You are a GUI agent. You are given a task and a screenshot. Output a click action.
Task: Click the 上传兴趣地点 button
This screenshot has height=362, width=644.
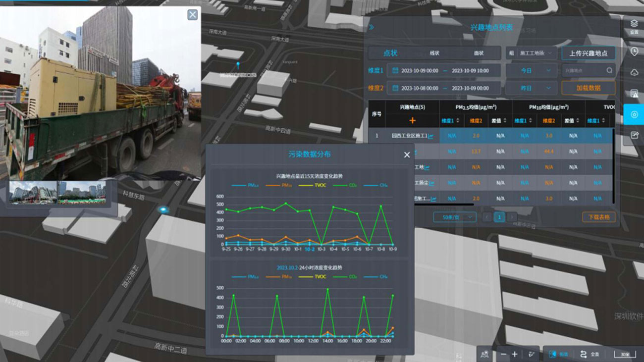pyautogui.click(x=588, y=53)
